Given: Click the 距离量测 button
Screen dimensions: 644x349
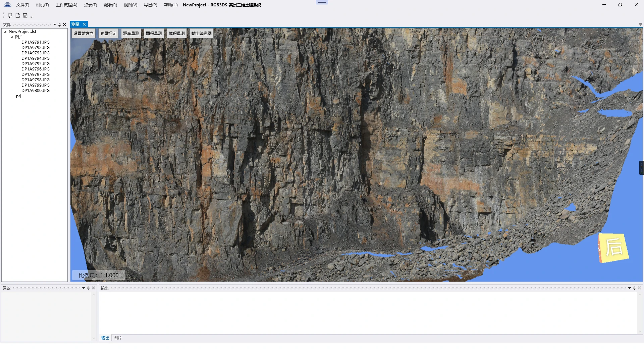Looking at the screenshot, I should (x=131, y=34).
